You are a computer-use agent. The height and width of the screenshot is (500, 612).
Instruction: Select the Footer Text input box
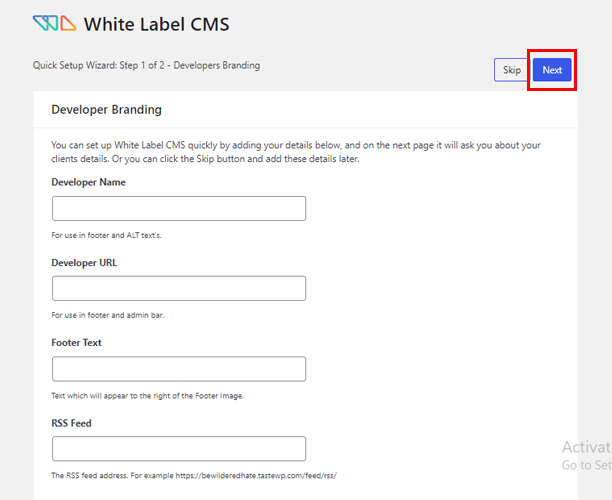click(178, 368)
